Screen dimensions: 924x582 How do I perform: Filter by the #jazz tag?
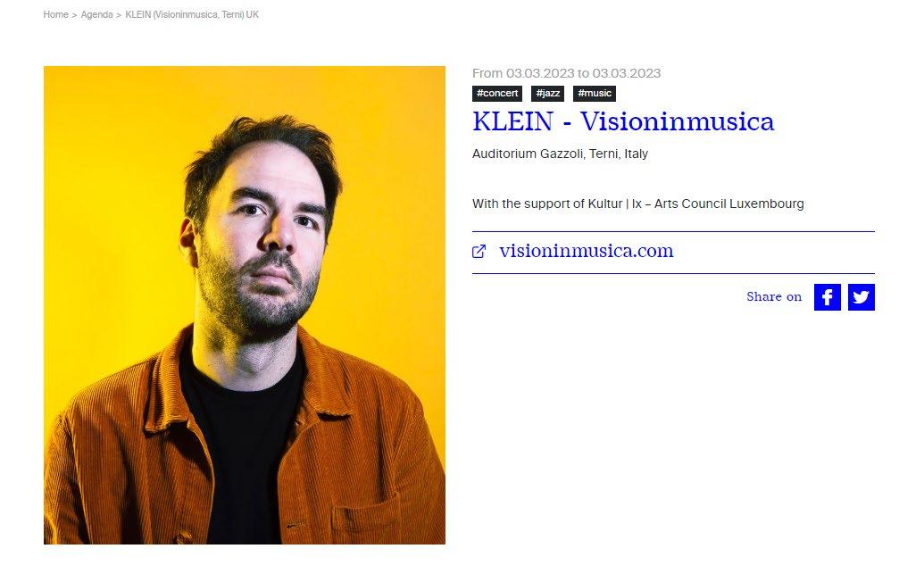pyautogui.click(x=547, y=93)
